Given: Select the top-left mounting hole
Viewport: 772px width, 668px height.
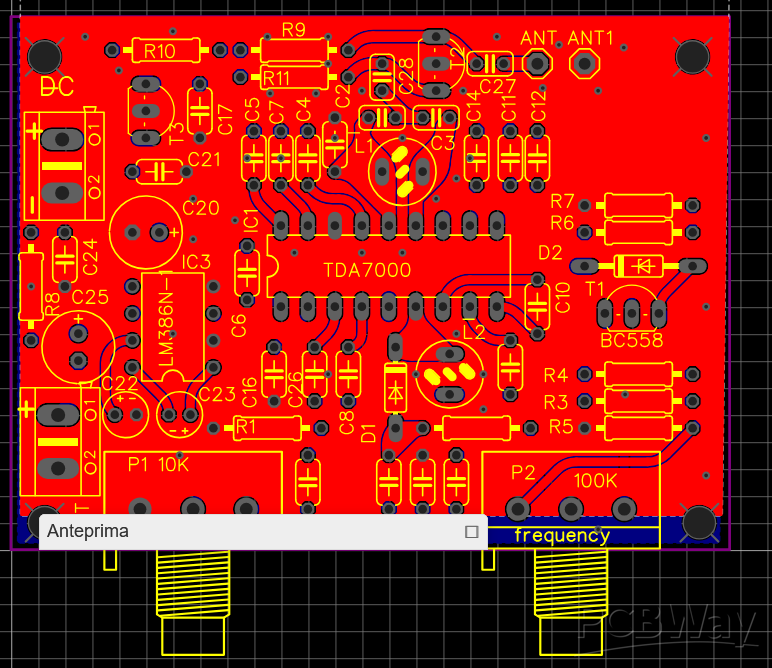Looking at the screenshot, I should (x=44, y=56).
